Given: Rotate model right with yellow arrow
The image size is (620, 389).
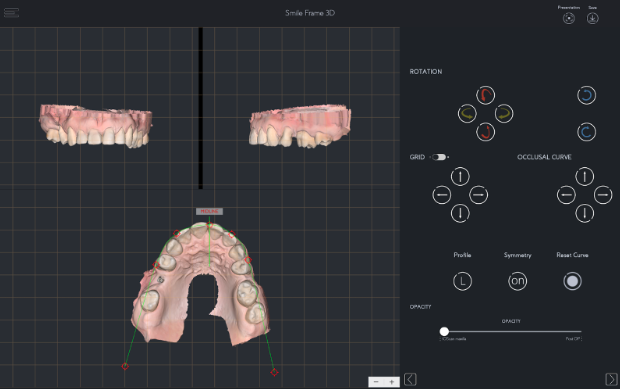Looking at the screenshot, I should (504, 114).
